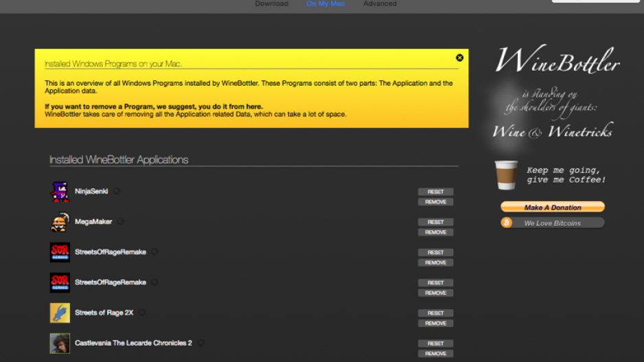Remove Streets of Rage 2X
This screenshot has width=644, height=362.
click(x=436, y=324)
